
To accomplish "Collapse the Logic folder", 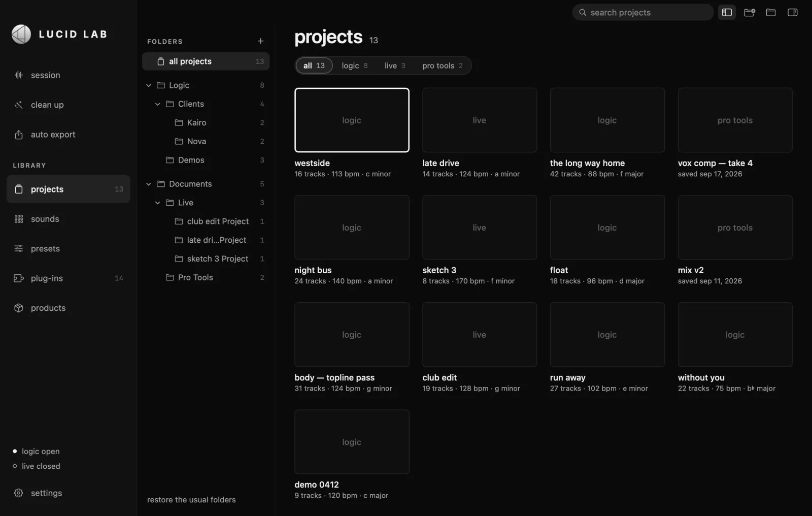I will [x=149, y=85].
